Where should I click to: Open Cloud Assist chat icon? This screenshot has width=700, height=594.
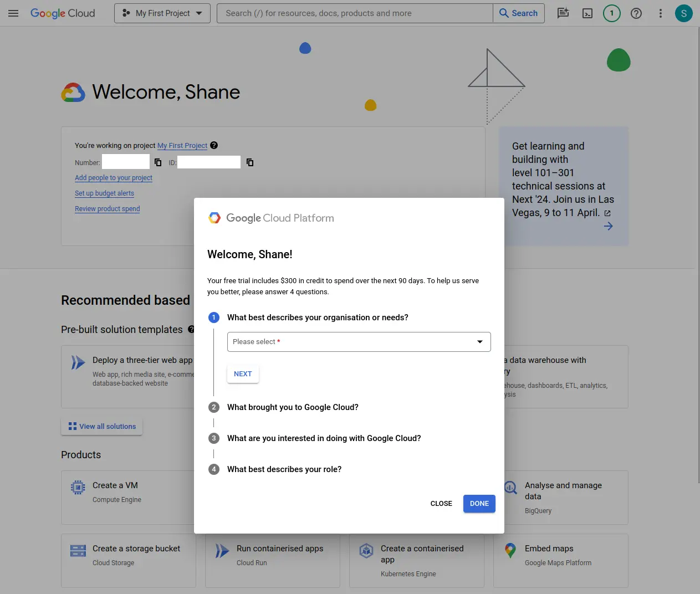coord(563,13)
